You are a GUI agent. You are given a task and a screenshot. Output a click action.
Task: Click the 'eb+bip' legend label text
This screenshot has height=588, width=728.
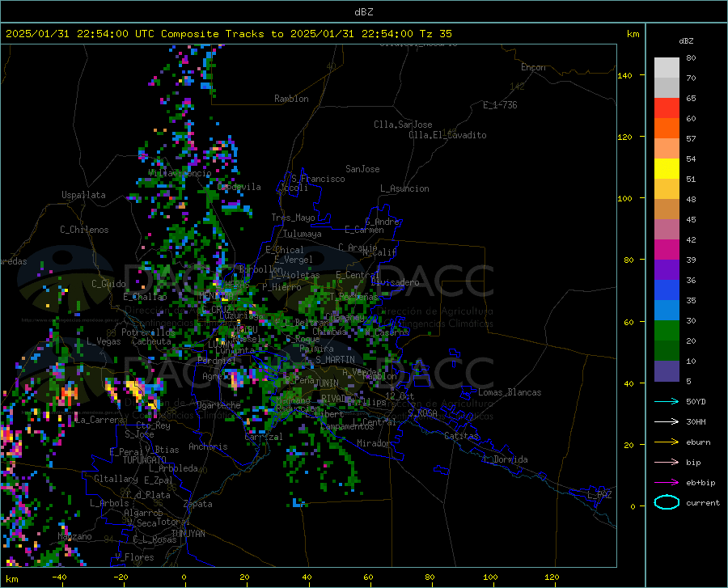700,483
